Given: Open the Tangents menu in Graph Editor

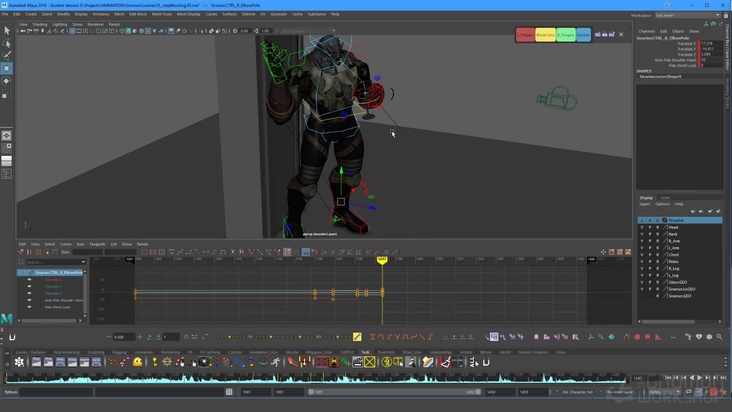Looking at the screenshot, I should (x=97, y=244).
